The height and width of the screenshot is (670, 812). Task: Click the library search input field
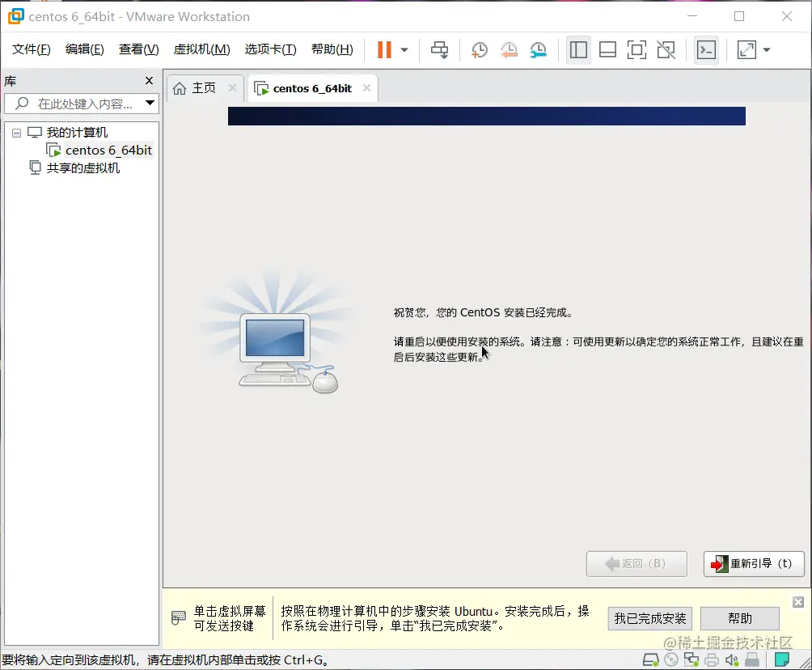[82, 104]
